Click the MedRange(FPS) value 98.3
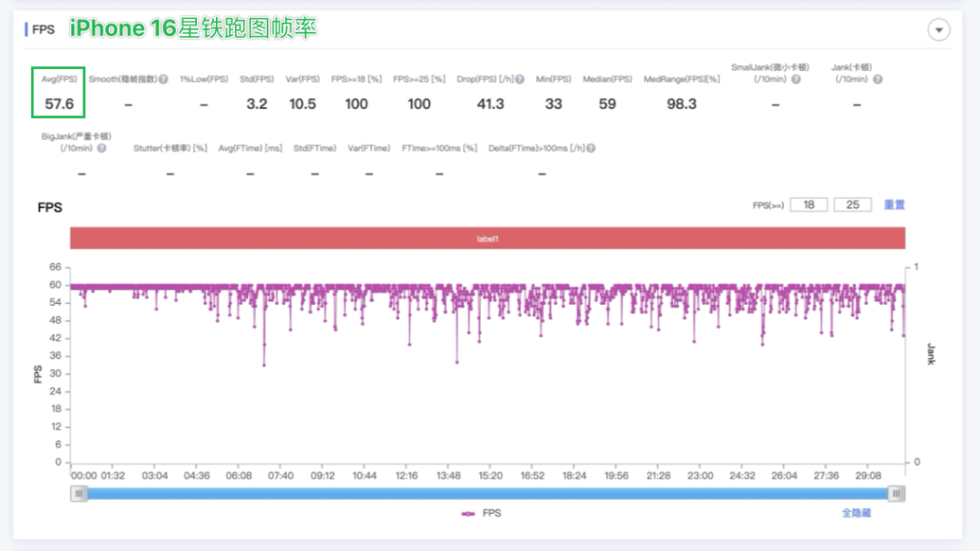 tap(681, 103)
